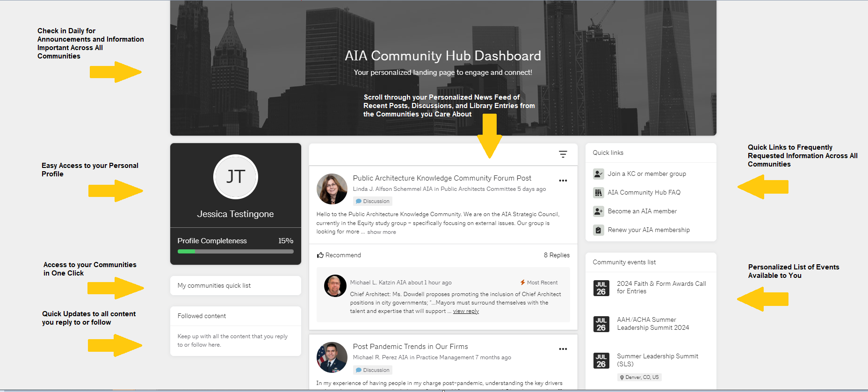Viewport: 868px width, 392px height.
Task: Click the JUL 26 date badge for AAH/ACHA Summit
Action: pyautogui.click(x=601, y=324)
